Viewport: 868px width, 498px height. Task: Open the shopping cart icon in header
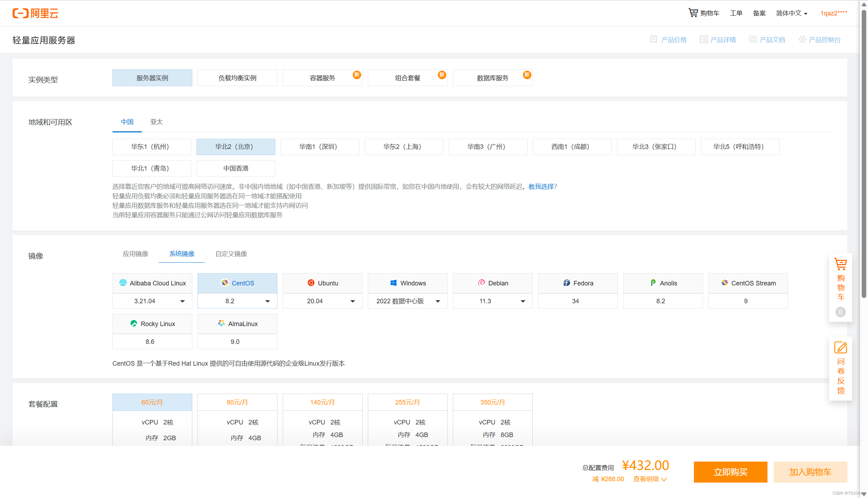(693, 13)
